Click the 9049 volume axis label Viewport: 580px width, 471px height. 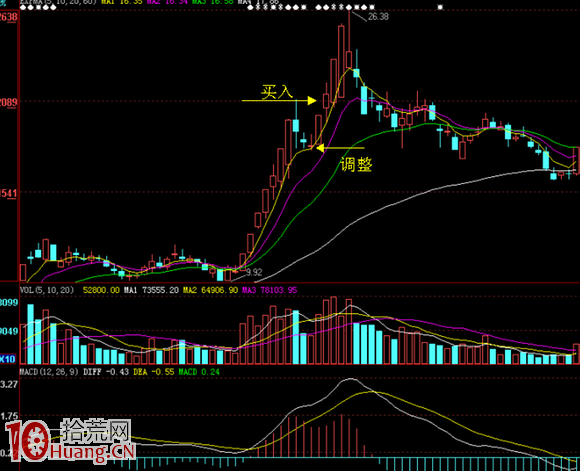pyautogui.click(x=9, y=331)
